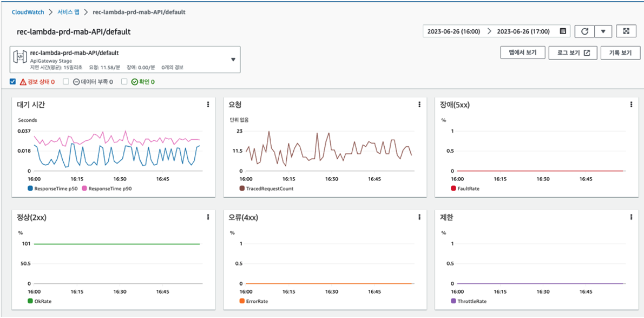The width and height of the screenshot is (644, 318).
Task: Click the start time 2023-06-26 (16:00) field
Action: click(x=454, y=31)
